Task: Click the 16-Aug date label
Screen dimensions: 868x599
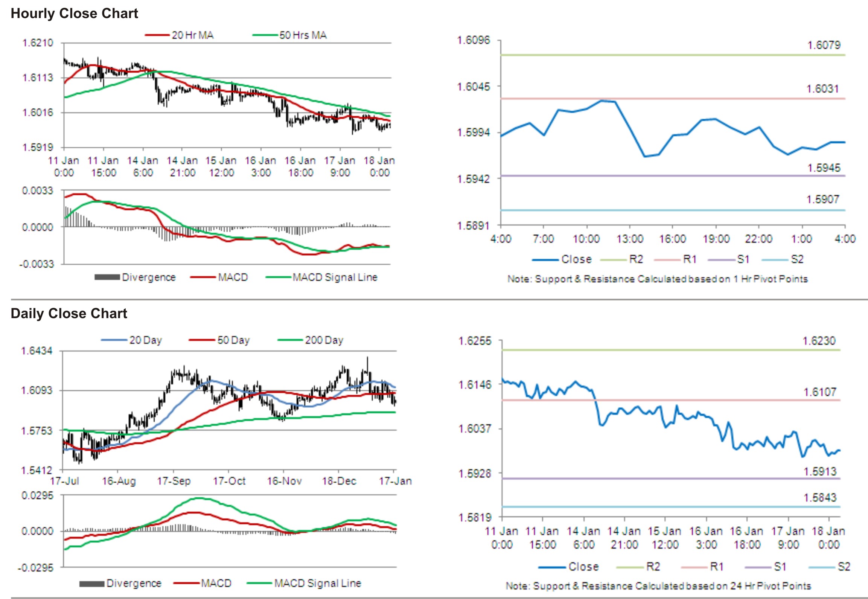Action: point(119,481)
